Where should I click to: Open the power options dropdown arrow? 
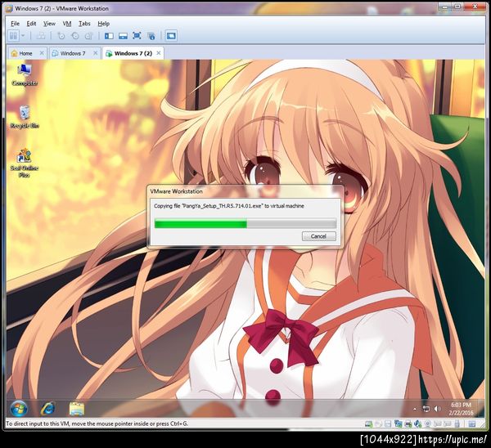click(x=23, y=36)
